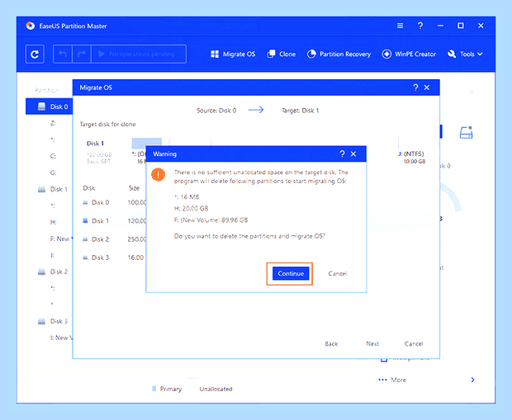Select Disk 3 in the left tree
This screenshot has width=512, height=420.
tap(53, 321)
